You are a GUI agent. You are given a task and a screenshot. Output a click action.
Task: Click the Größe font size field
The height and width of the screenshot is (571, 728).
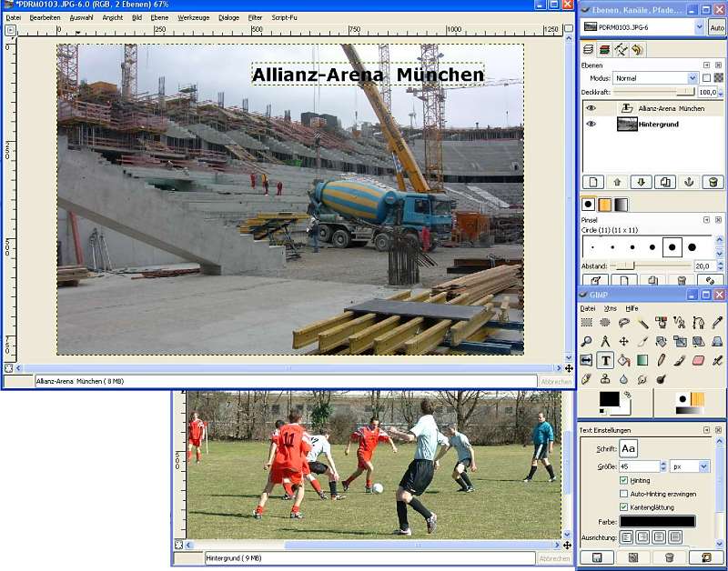click(640, 466)
